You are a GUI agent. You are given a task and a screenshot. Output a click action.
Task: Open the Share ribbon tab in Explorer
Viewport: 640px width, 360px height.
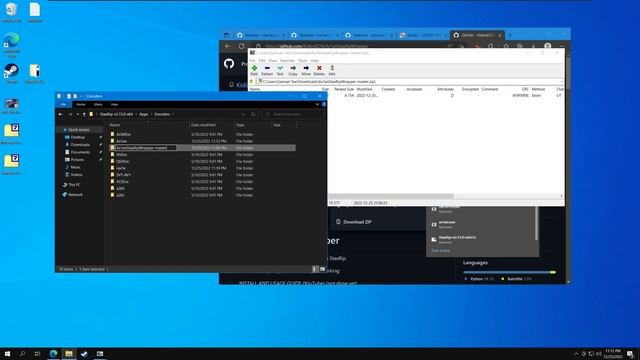tap(98, 104)
